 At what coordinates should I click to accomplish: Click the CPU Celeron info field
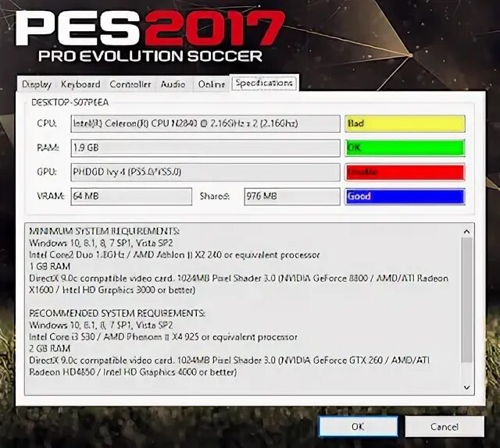pyautogui.click(x=205, y=123)
